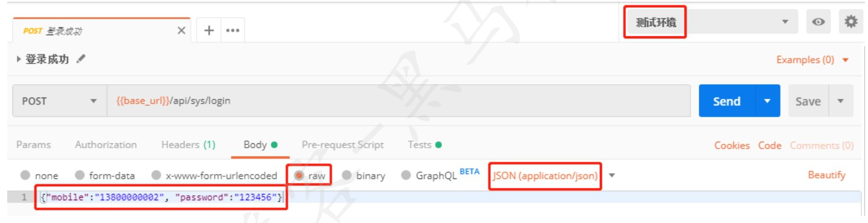Select the raw body type radio

(x=299, y=176)
